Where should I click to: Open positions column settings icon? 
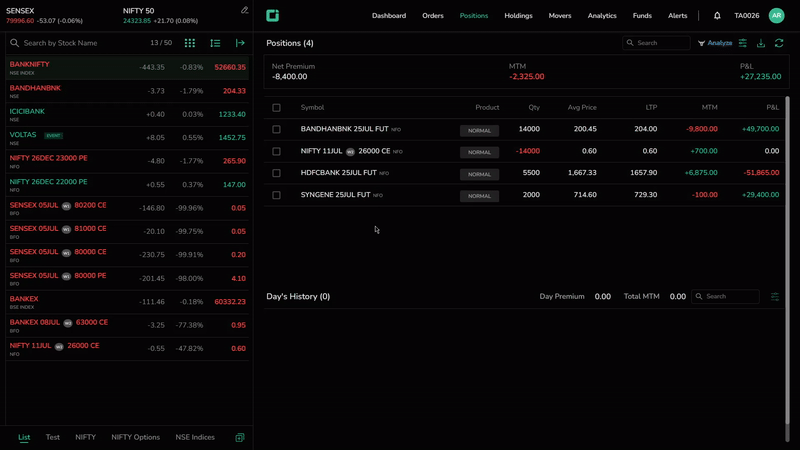coord(743,43)
